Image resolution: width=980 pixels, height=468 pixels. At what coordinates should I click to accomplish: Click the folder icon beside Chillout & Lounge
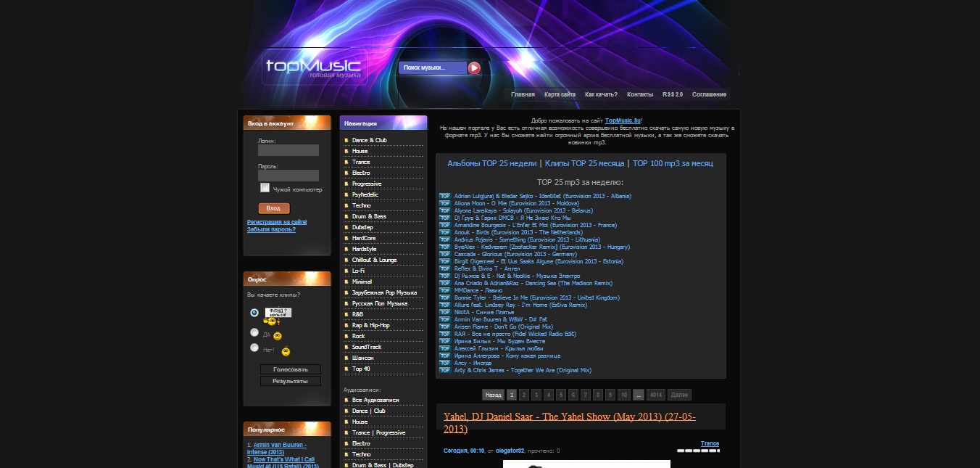coord(346,260)
